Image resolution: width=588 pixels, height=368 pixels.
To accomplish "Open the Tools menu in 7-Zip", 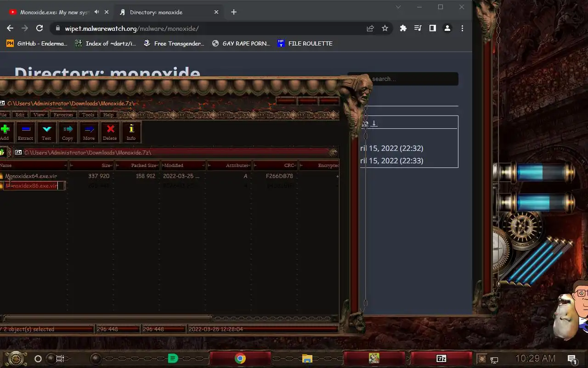I will pos(88,115).
